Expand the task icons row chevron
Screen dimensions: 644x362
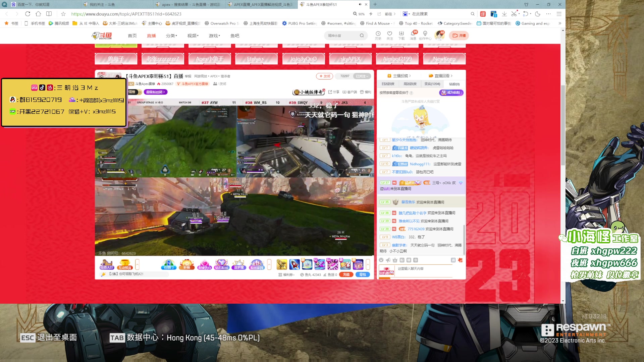tap(137, 264)
